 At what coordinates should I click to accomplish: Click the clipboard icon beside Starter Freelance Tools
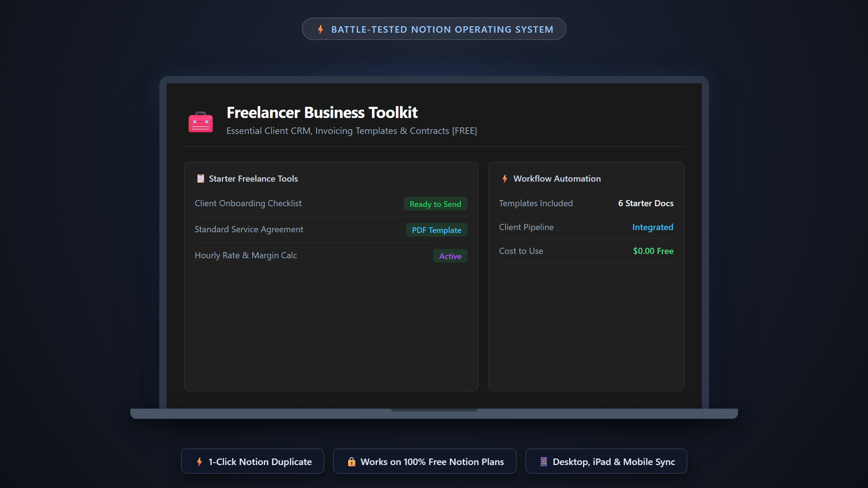pos(200,179)
